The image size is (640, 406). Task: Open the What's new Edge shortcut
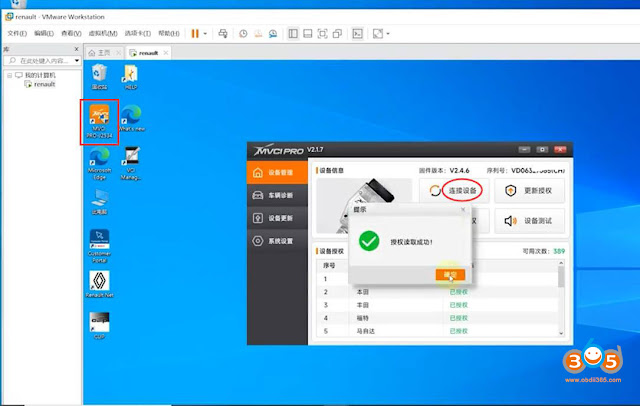tap(131, 118)
